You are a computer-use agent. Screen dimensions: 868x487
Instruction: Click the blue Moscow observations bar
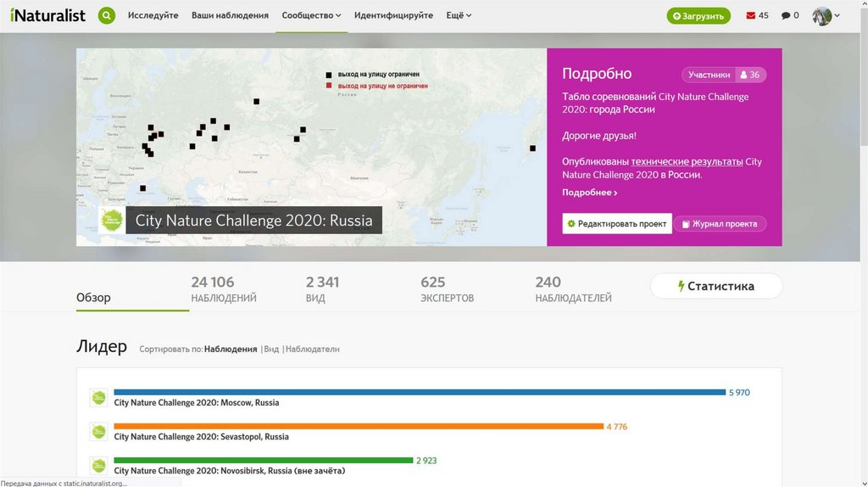click(x=420, y=392)
